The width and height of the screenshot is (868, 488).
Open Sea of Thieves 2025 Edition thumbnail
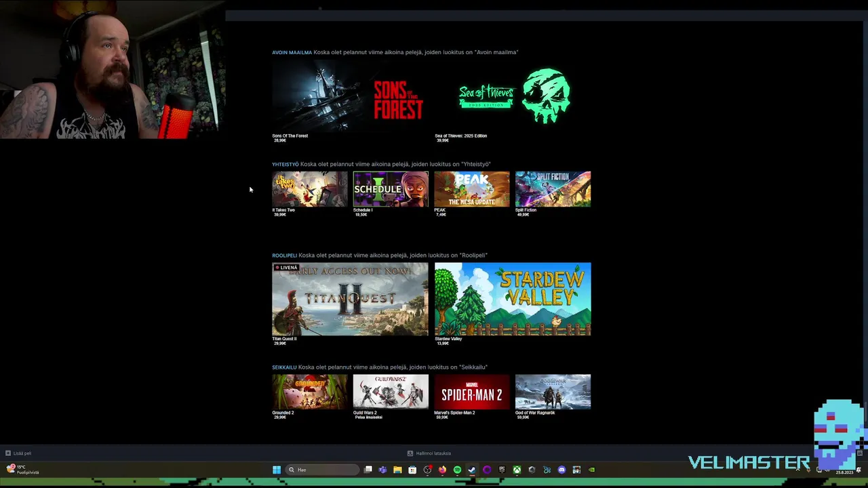pyautogui.click(x=513, y=96)
